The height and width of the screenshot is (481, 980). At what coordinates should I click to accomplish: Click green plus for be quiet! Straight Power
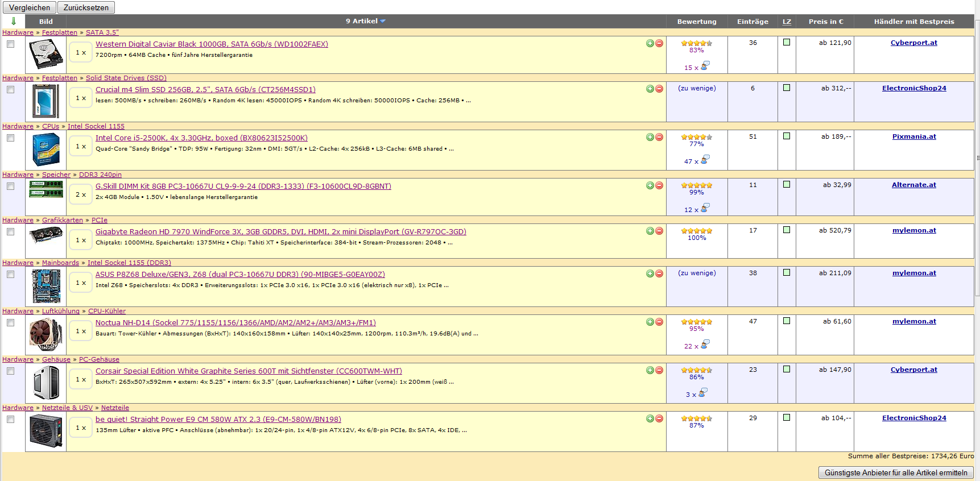[x=650, y=418]
